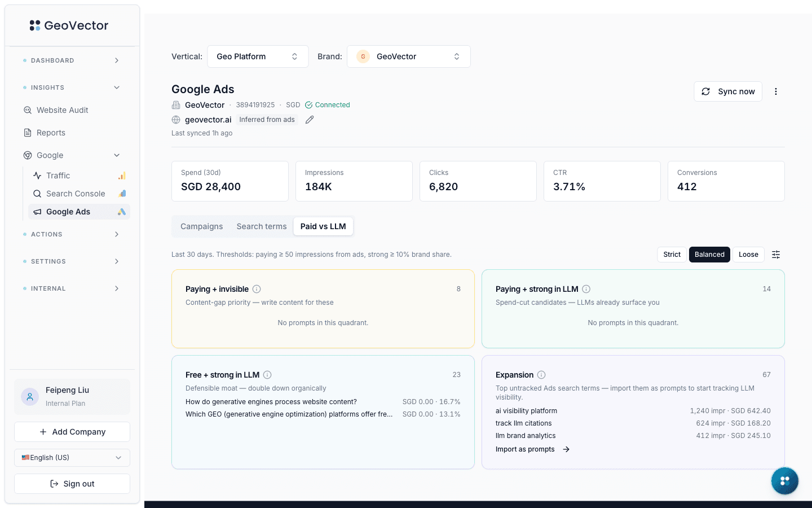This screenshot has width=812, height=508.
Task: Open Traffic under Google
Action: [59, 175]
